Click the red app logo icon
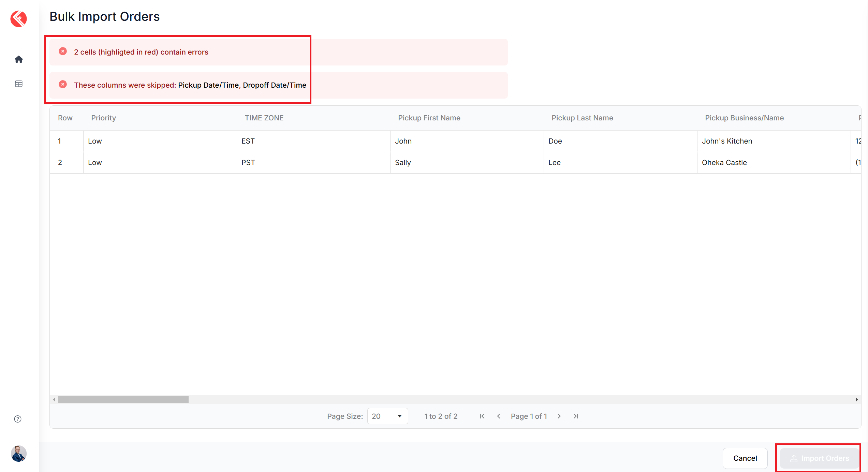The height and width of the screenshot is (472, 868). tap(18, 18)
